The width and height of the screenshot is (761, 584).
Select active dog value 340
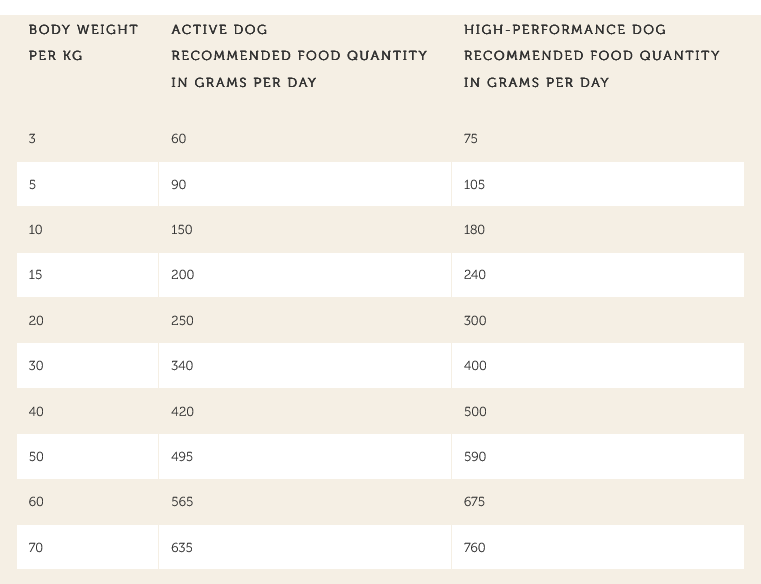point(182,366)
